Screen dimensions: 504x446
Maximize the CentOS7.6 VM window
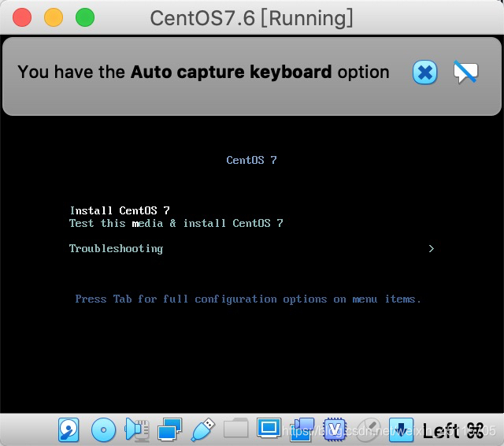[85, 17]
